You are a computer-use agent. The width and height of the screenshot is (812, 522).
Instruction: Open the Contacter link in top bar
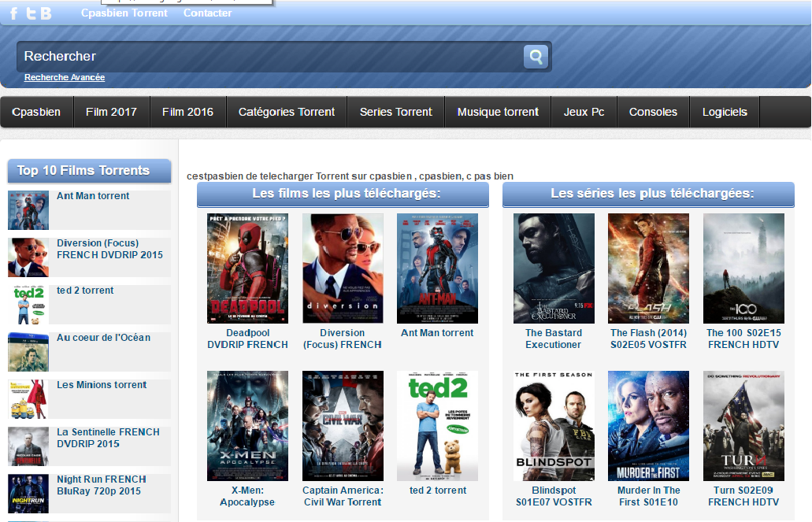pos(207,13)
